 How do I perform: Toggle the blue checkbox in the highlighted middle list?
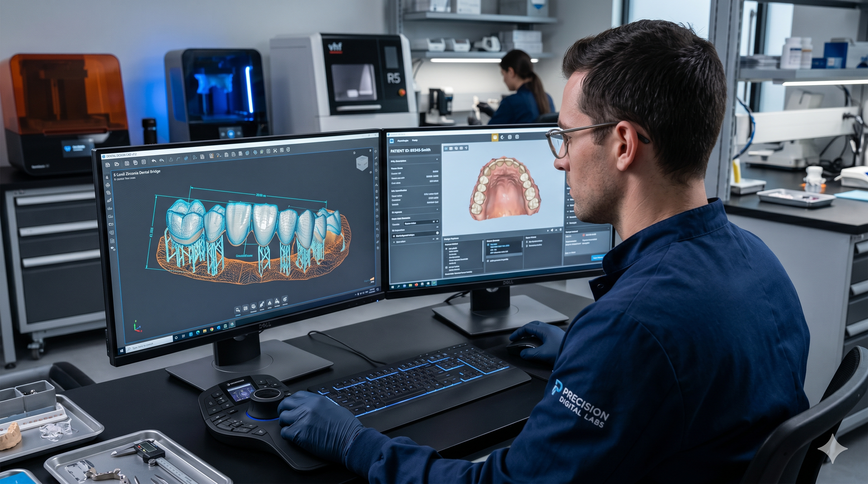(x=488, y=245)
